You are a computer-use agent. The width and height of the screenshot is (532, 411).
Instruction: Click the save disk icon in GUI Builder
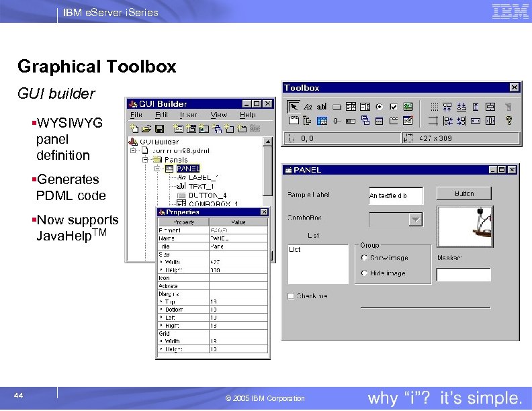pos(159,129)
